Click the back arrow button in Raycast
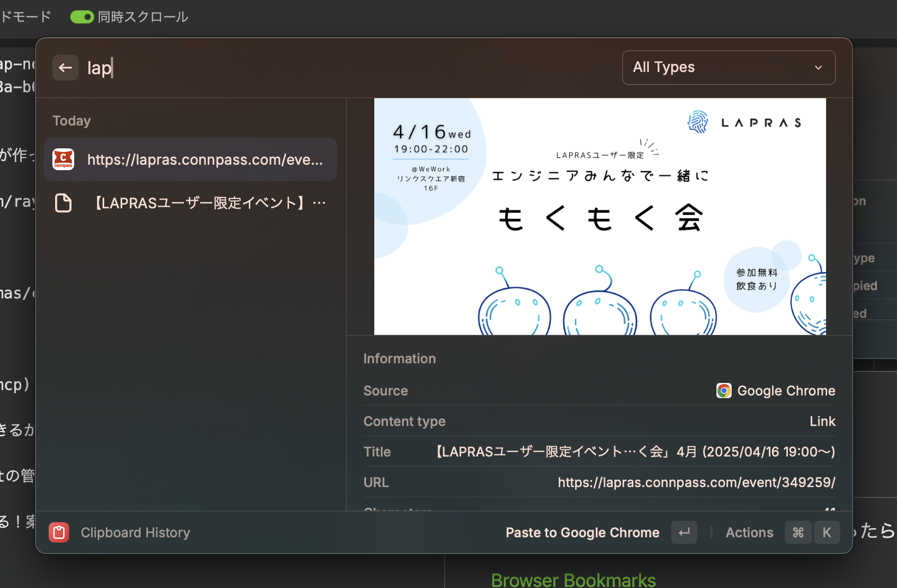Image resolution: width=897 pixels, height=588 pixels. (65, 68)
